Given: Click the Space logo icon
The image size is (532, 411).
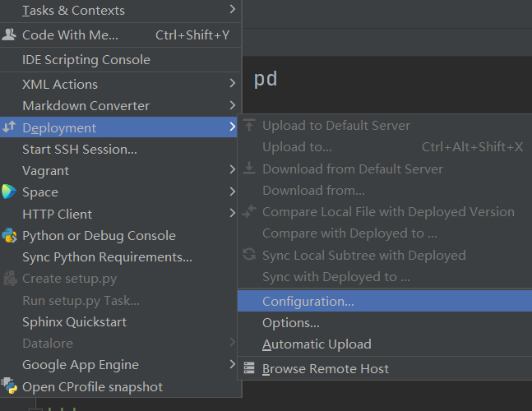Looking at the screenshot, I should point(10,192).
